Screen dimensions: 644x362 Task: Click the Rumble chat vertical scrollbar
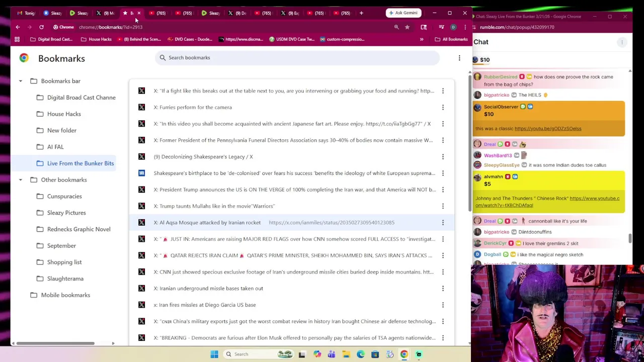coord(629,238)
